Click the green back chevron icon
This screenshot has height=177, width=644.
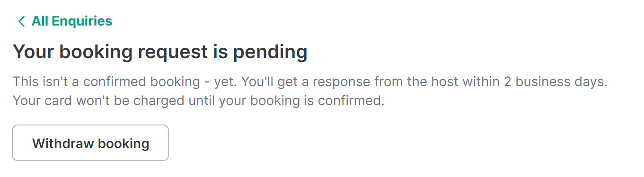point(21,21)
